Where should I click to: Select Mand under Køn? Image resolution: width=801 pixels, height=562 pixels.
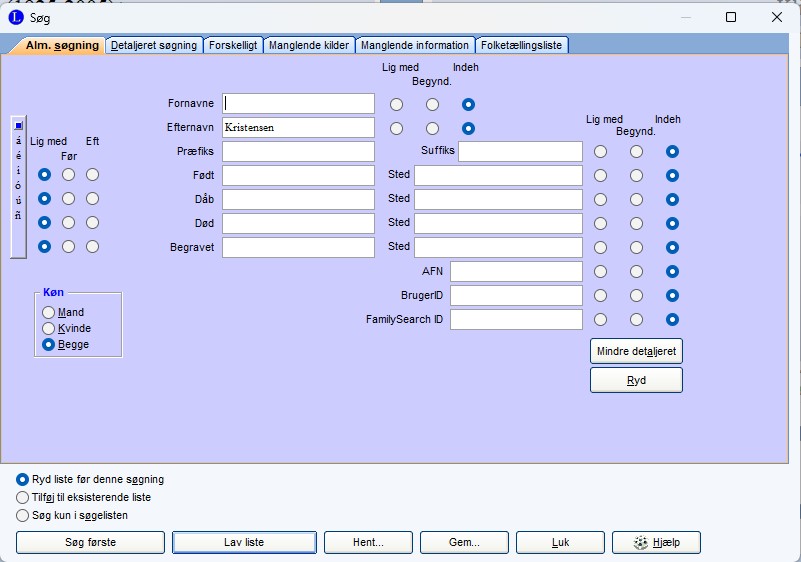coord(48,313)
